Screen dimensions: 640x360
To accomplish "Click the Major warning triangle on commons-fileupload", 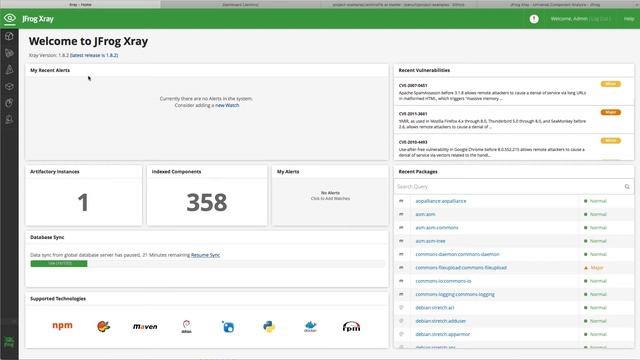I will 586,268.
